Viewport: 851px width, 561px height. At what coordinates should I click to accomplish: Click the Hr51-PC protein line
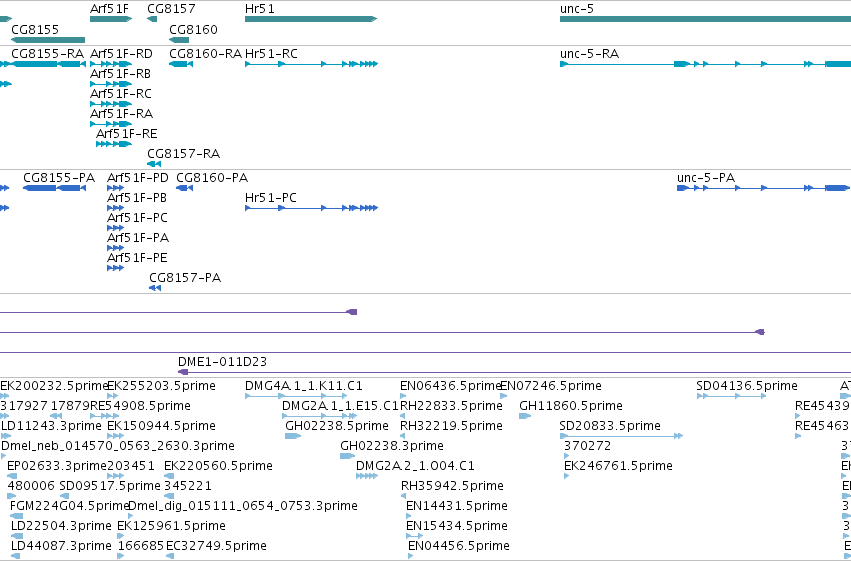pyautogui.click(x=312, y=208)
